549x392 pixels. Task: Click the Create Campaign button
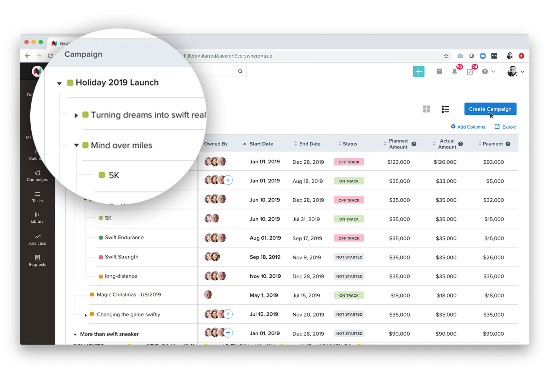pos(490,109)
